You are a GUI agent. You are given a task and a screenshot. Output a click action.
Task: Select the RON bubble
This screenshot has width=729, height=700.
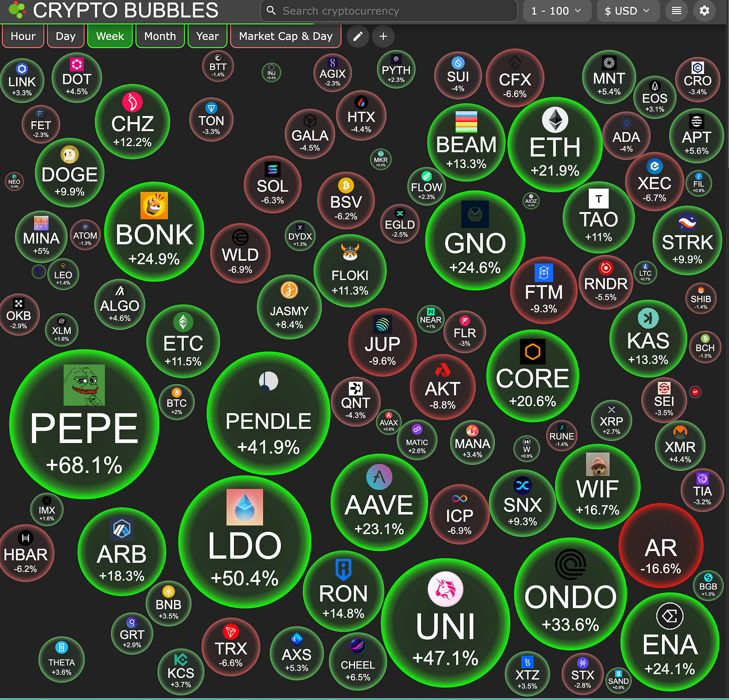pyautogui.click(x=343, y=591)
